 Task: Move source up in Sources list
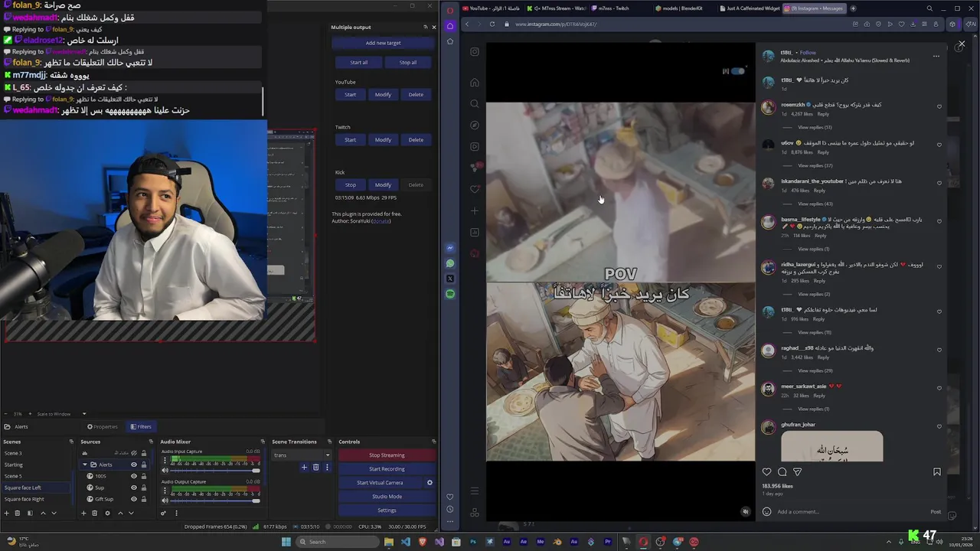[120, 513]
